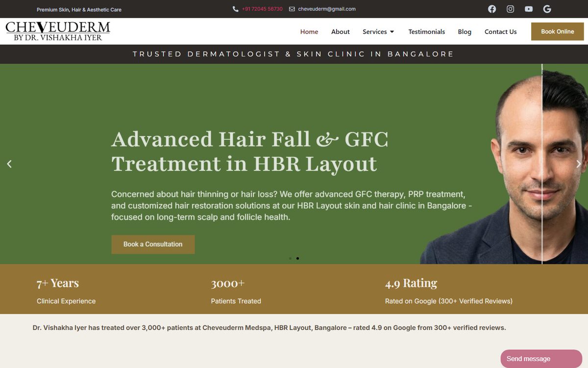Viewport: 588px width, 368px height.
Task: Click the cheveuderm@gmail.com email link
Action: pos(327,9)
